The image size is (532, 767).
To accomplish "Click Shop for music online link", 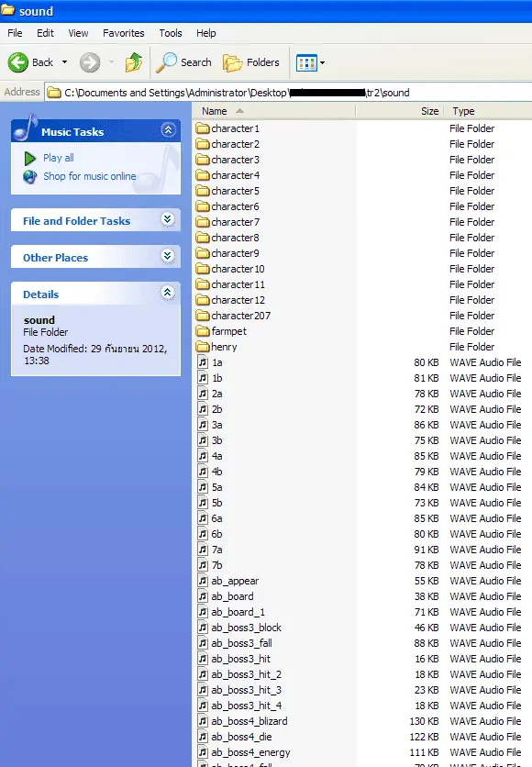I will click(x=90, y=176).
